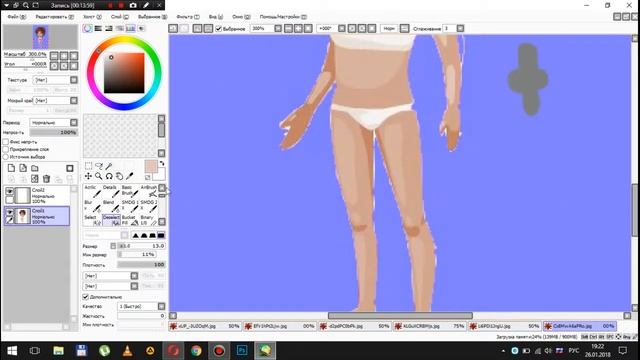
Task: Toggle the 'Дополнительно' advanced settings checkbox
Action: (86, 297)
